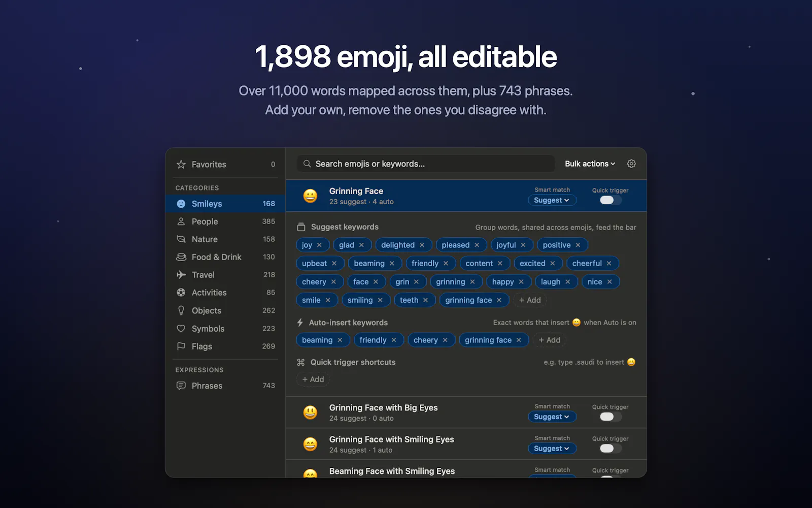812x508 pixels.
Task: Remove the 'joy' suggest keyword
Action: coord(319,245)
